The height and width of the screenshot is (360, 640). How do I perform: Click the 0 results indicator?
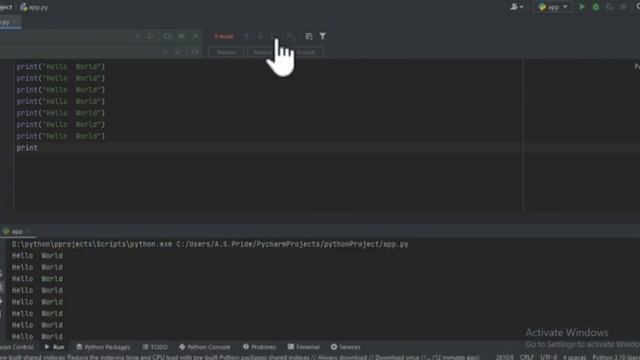click(224, 36)
